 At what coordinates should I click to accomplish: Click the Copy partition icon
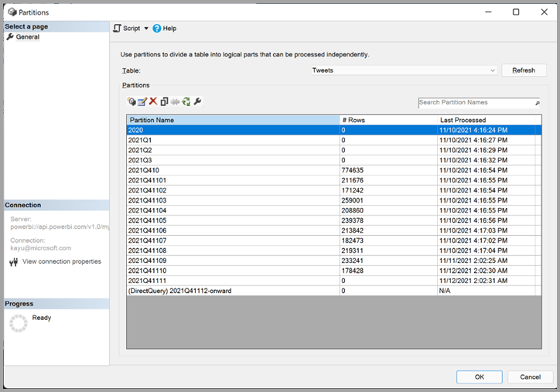[164, 101]
